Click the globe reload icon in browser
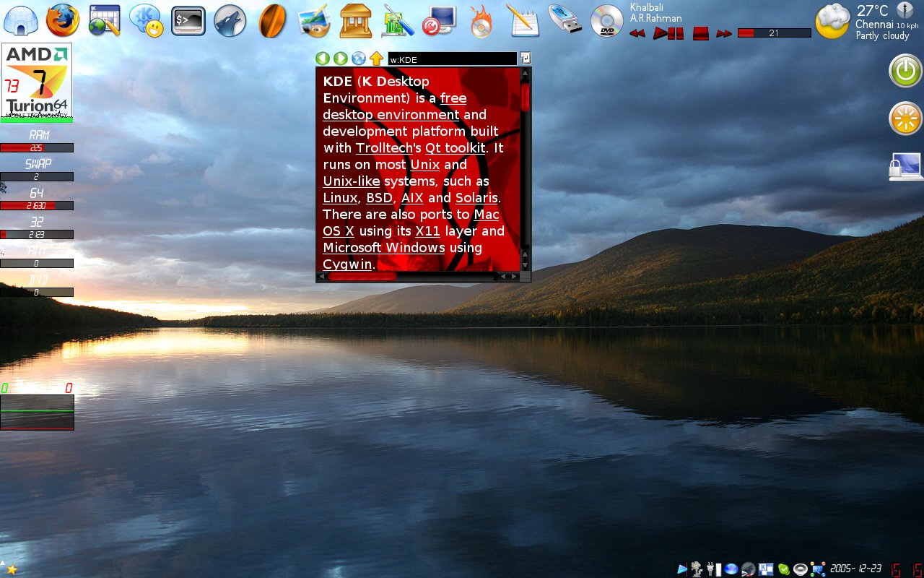This screenshot has height=578, width=924. [359, 59]
